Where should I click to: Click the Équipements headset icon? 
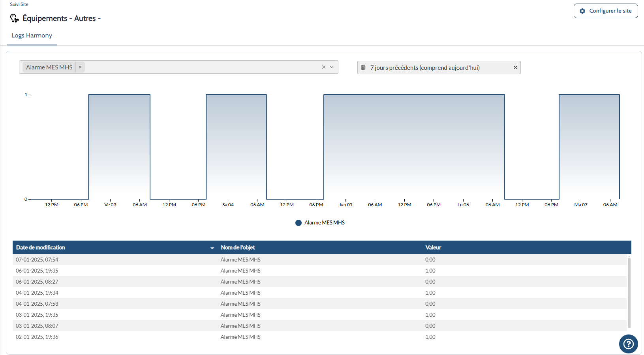(x=14, y=18)
